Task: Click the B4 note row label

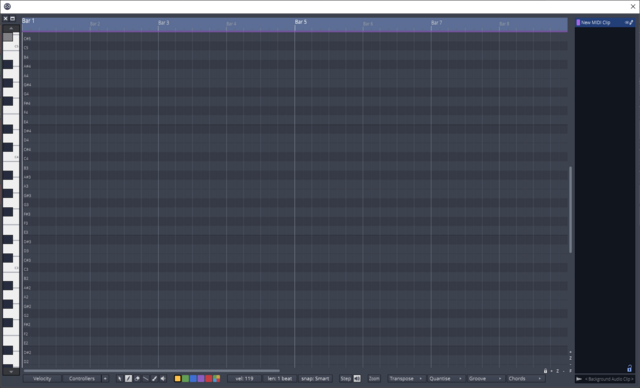Action: point(26,57)
